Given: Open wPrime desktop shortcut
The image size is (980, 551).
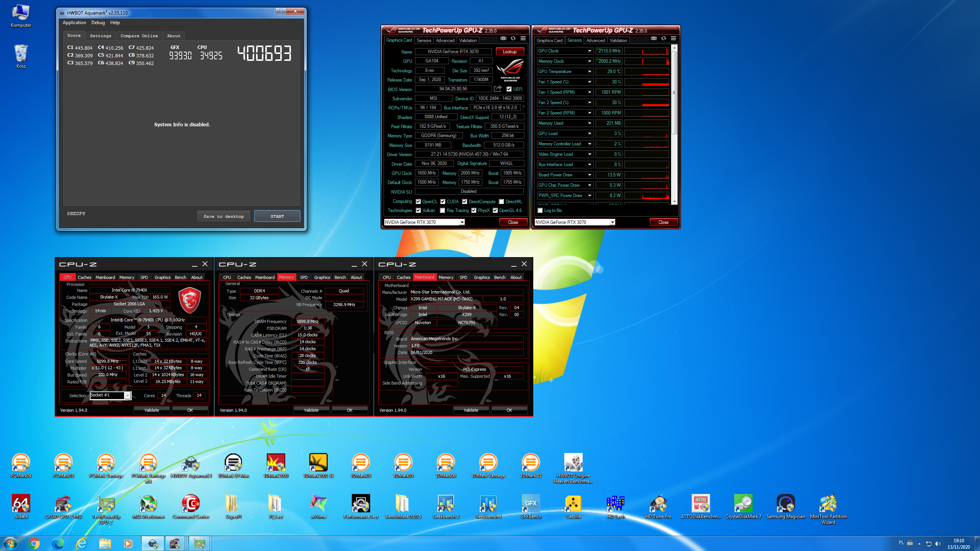Looking at the screenshot, I should point(318,507).
